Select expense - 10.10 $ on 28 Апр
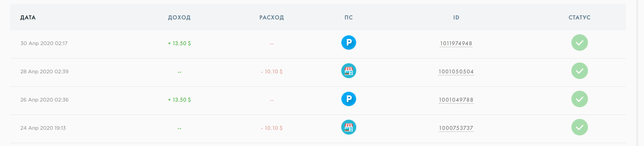 coord(272,72)
